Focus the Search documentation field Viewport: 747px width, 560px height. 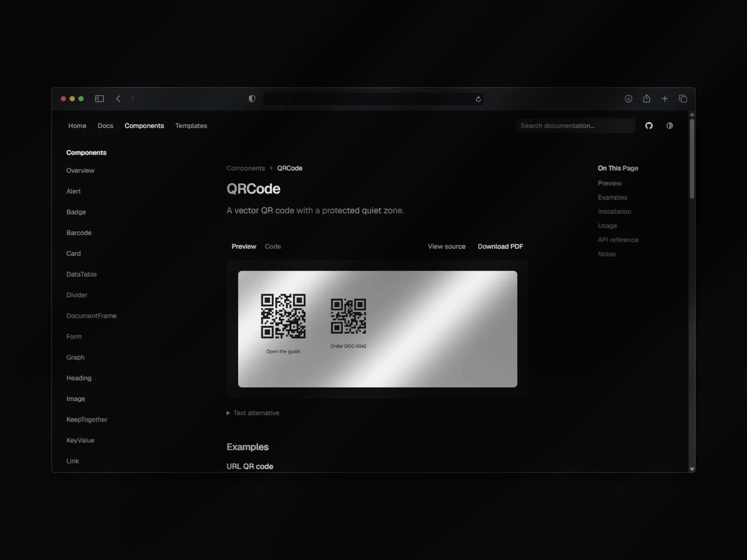575,126
